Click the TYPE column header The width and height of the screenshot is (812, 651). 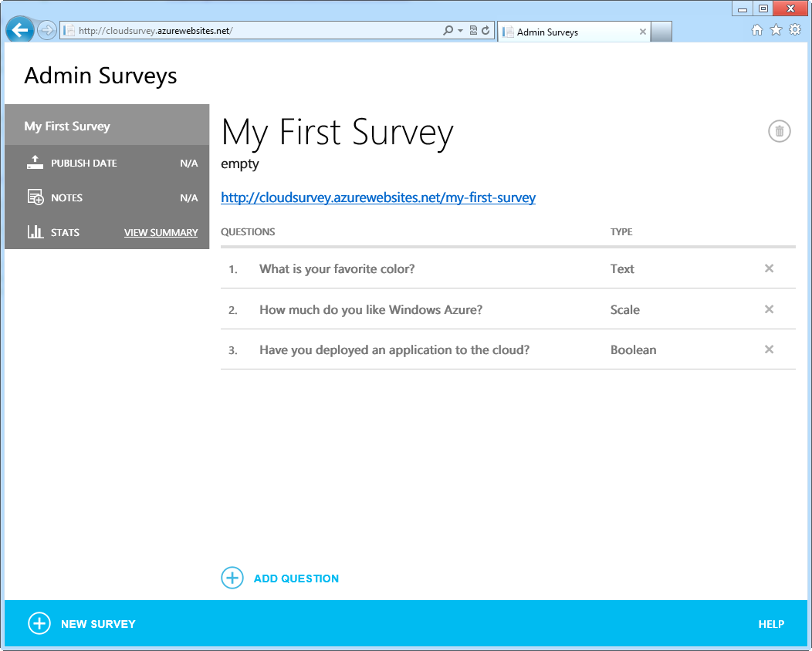[x=621, y=232]
